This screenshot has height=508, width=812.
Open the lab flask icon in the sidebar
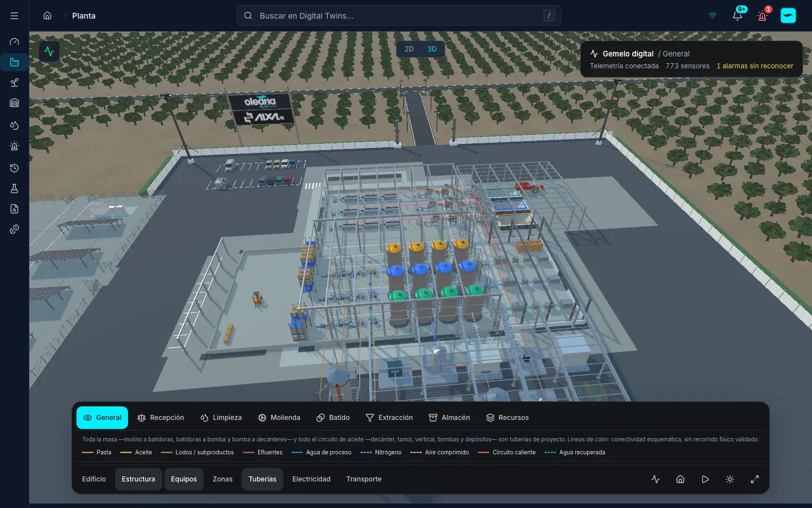[x=14, y=189]
